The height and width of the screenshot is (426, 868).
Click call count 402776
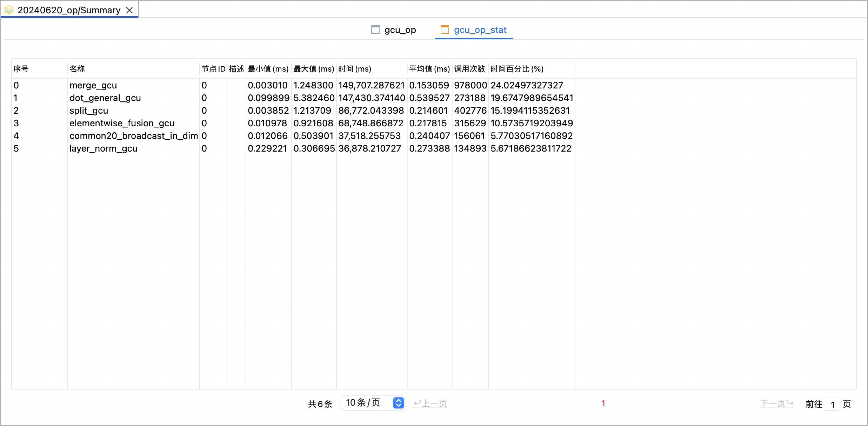coord(470,111)
